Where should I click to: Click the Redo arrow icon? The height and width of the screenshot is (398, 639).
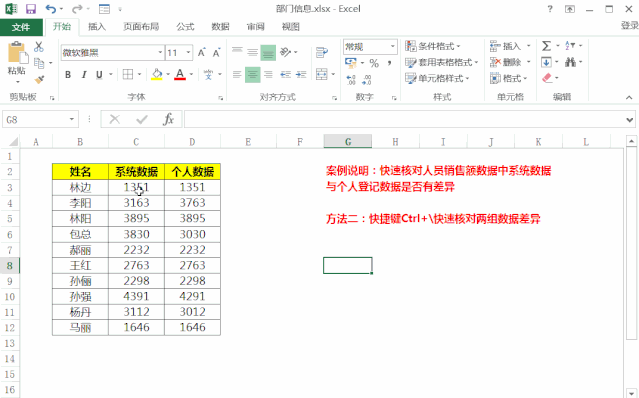(77, 9)
